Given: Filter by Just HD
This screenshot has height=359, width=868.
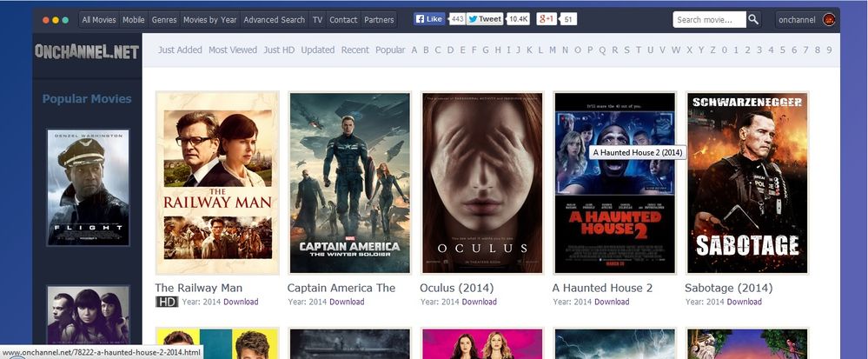Looking at the screenshot, I should (279, 50).
